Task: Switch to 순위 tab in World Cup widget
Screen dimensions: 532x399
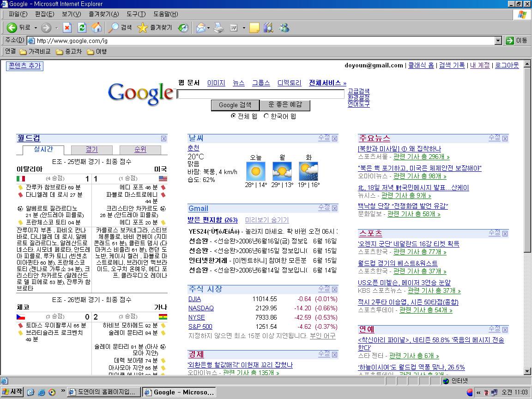Action: [x=140, y=150]
